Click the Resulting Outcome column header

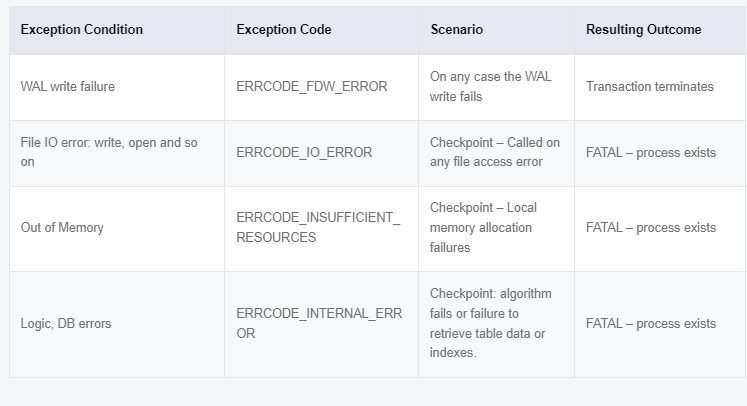pos(643,30)
